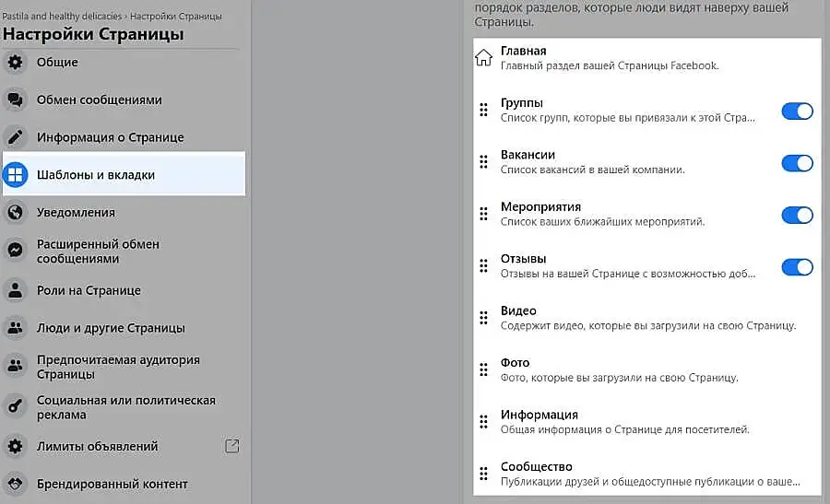Screen dimensions: 830x504
Task: Click the handshake icon for Брендированный контент
Action: pyautogui.click(x=15, y=484)
